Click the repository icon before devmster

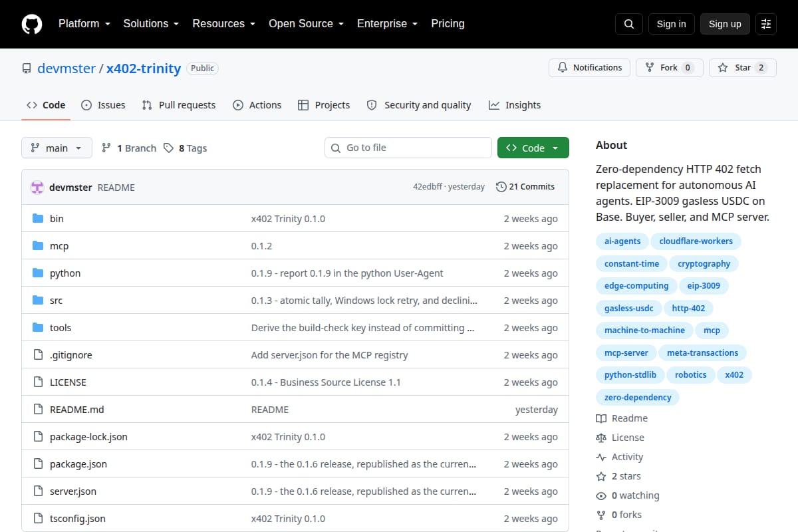pyautogui.click(x=27, y=68)
